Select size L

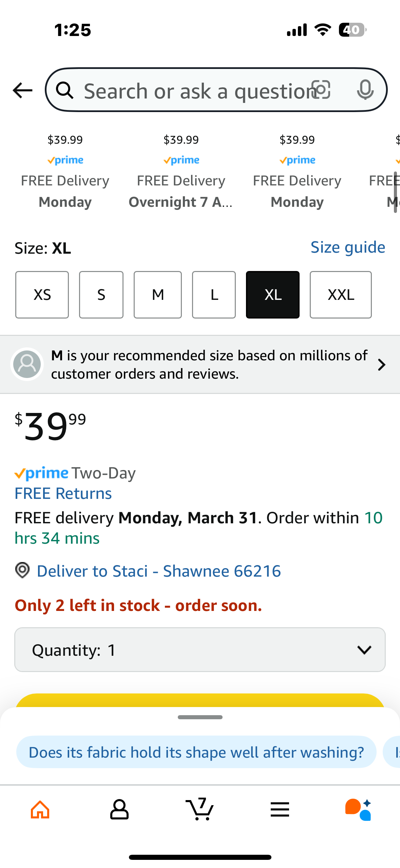point(214,295)
